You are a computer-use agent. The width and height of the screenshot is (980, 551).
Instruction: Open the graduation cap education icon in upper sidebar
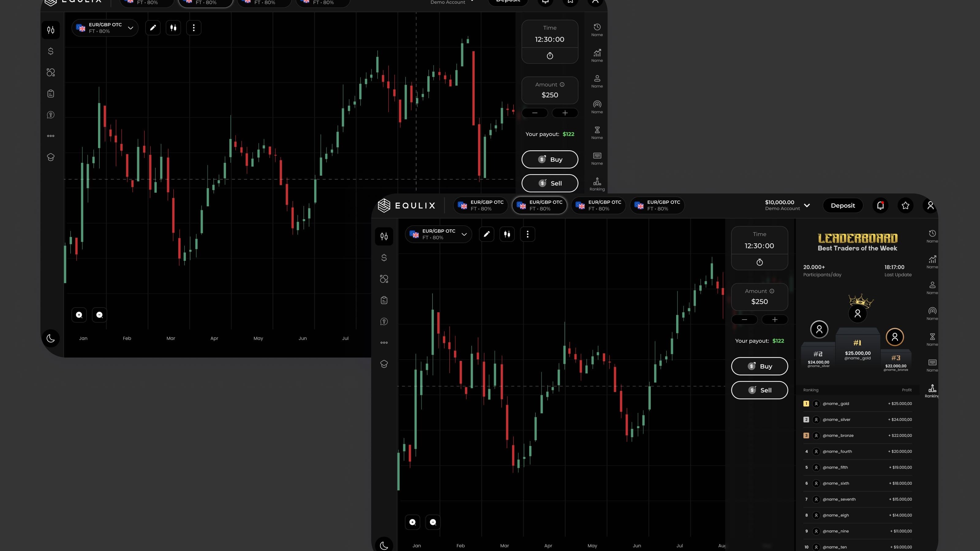(x=51, y=157)
